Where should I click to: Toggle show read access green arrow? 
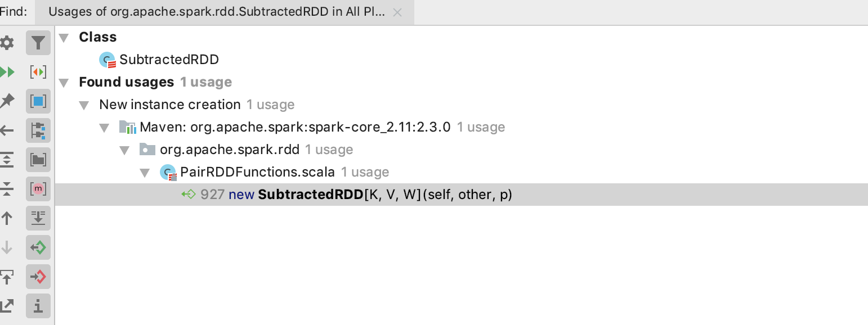(x=38, y=247)
